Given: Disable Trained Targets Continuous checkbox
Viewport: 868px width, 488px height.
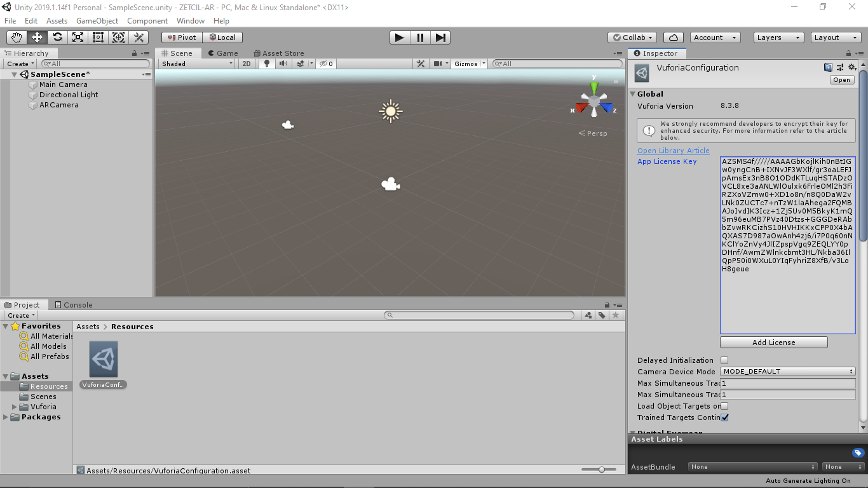Looking at the screenshot, I should 724,417.
